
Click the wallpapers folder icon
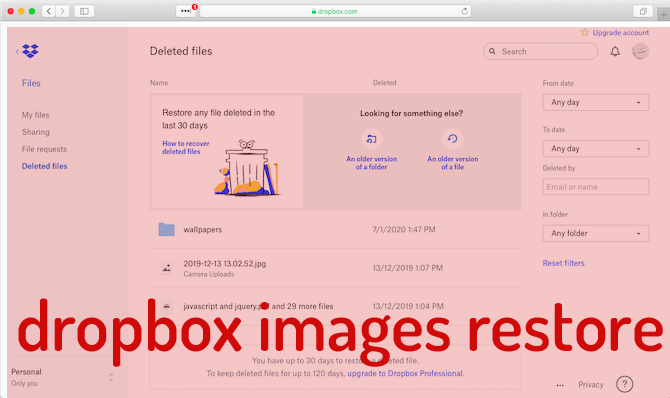(166, 230)
